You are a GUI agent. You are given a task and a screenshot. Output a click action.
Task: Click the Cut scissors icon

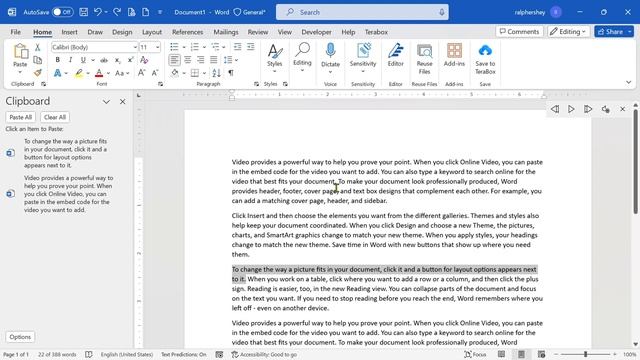pos(38,47)
